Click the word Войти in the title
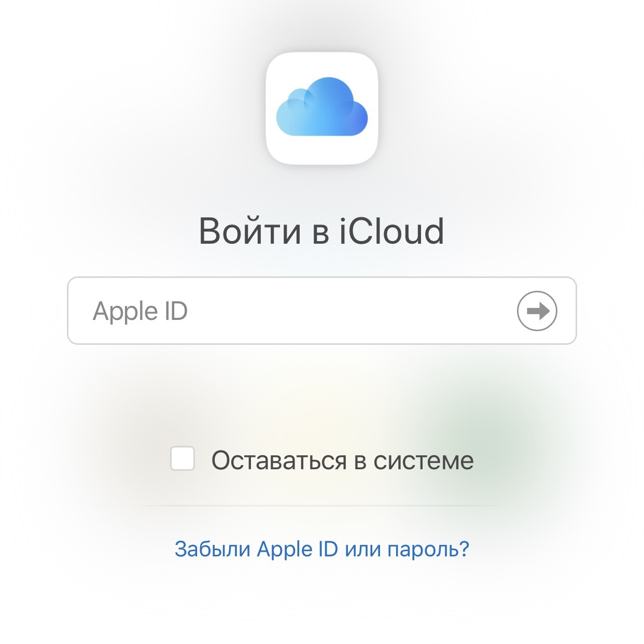644x644 pixels. pos(250,231)
